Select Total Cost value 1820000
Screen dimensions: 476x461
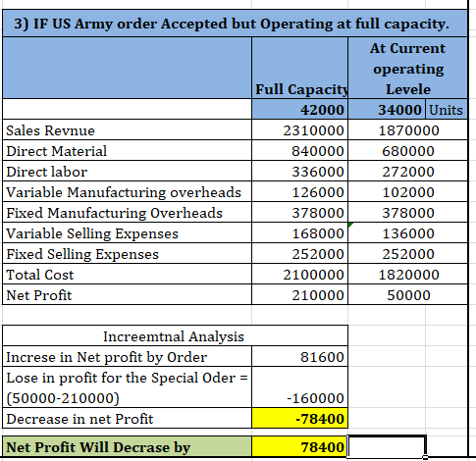(407, 274)
